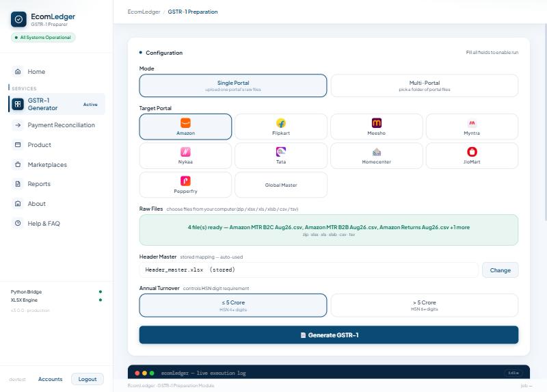547x392 pixels.
Task: Click the red dot in execution log header
Action: click(x=137, y=373)
